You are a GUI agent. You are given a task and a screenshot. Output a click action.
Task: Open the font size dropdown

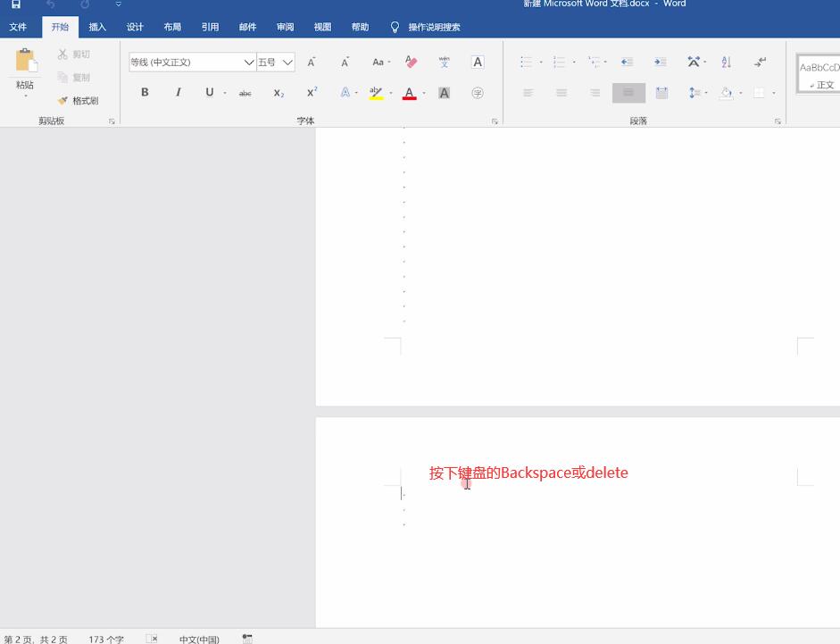[x=287, y=63]
